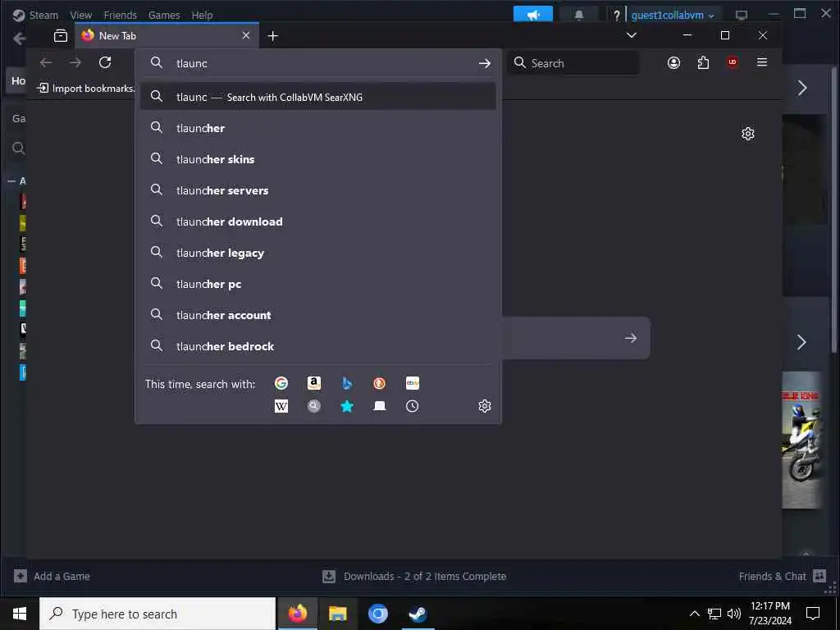Open the Firefox account icon

coord(673,62)
